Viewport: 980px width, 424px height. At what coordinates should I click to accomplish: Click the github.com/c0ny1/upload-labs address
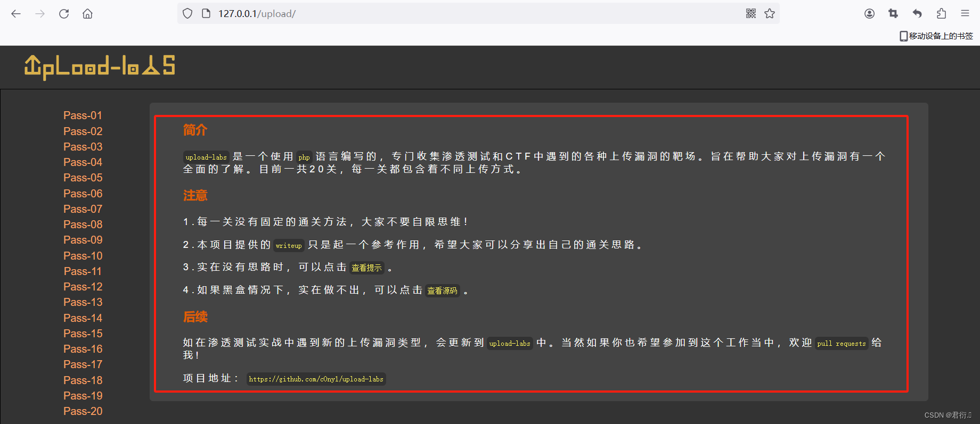pyautogui.click(x=316, y=379)
